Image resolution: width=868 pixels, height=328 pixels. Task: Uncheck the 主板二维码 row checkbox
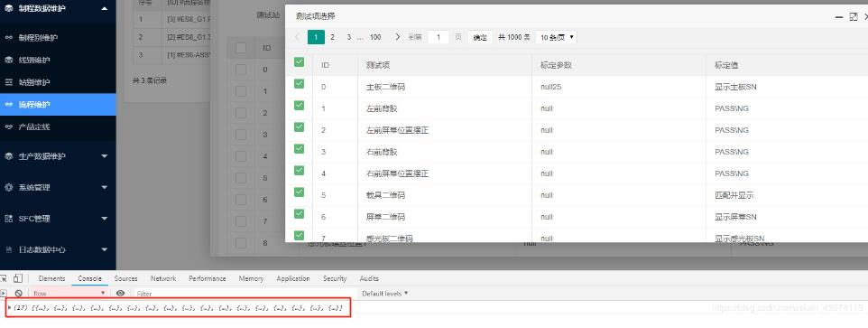[x=299, y=84]
